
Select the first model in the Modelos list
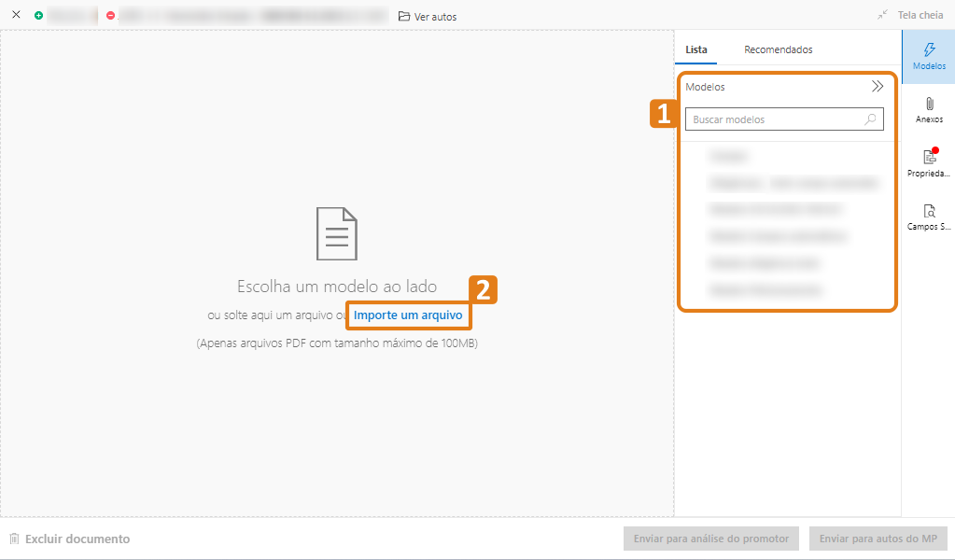(x=729, y=155)
